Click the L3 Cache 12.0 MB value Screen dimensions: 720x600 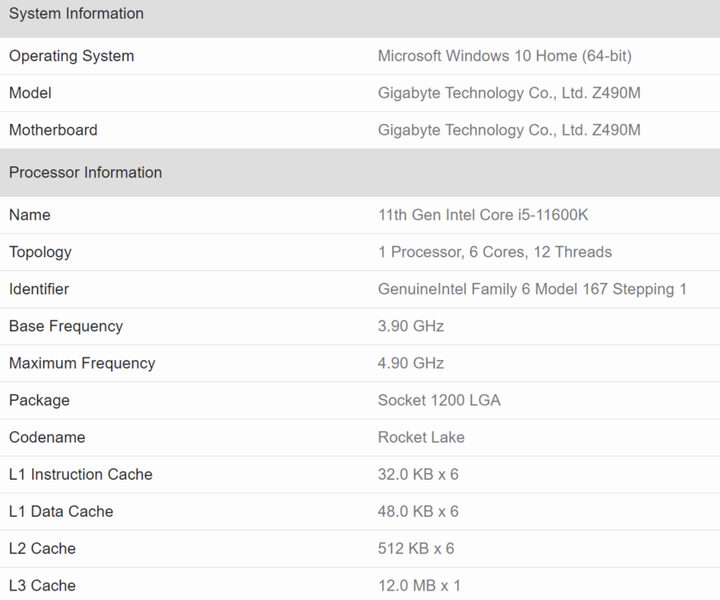(419, 585)
